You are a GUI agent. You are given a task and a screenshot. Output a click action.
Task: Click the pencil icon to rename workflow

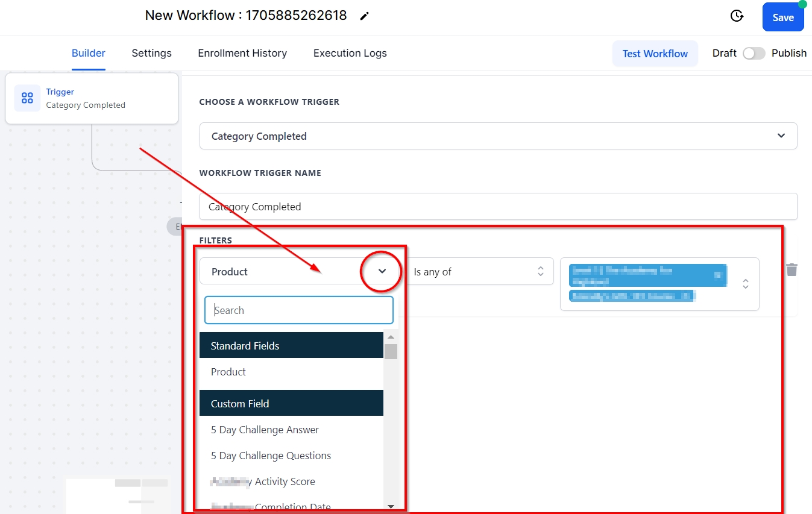pyautogui.click(x=364, y=16)
